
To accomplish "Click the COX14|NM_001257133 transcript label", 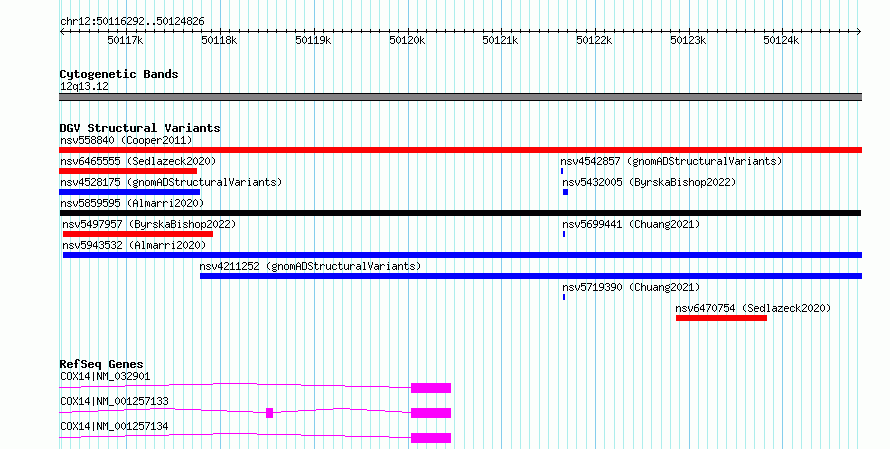I will click(114, 401).
